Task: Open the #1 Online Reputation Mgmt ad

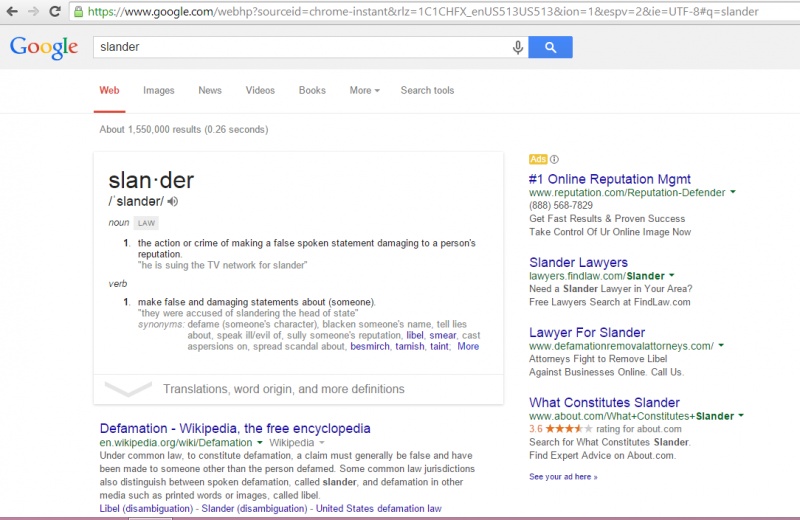Action: (x=610, y=179)
